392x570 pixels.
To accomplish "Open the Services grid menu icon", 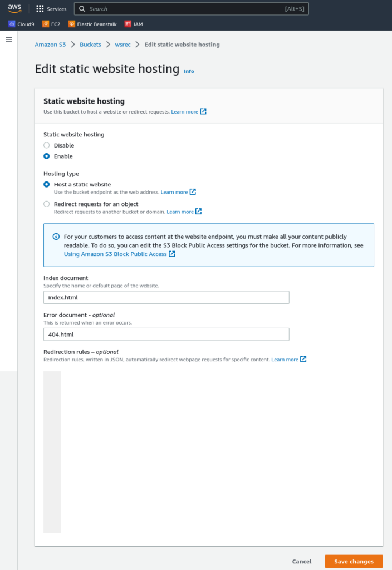I will click(x=40, y=9).
